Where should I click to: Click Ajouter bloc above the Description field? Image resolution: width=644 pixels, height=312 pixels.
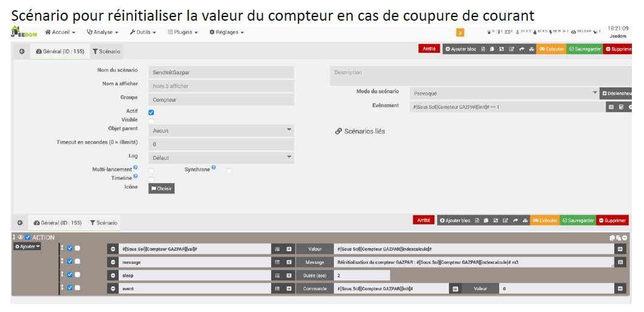pyautogui.click(x=460, y=49)
